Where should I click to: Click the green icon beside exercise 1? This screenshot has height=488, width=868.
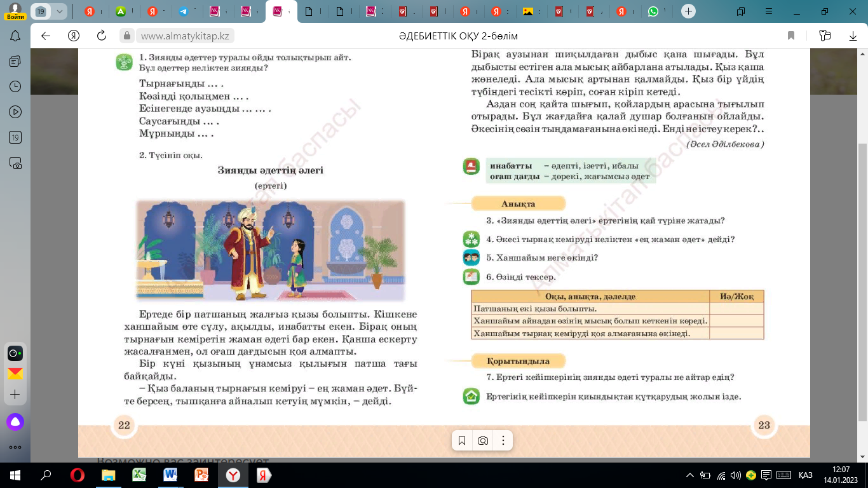point(124,62)
